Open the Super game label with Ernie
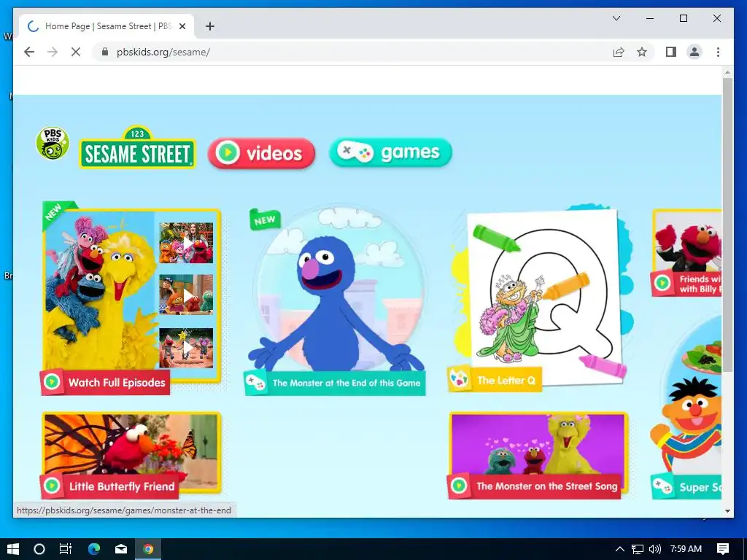747x560 pixels. (x=700, y=487)
